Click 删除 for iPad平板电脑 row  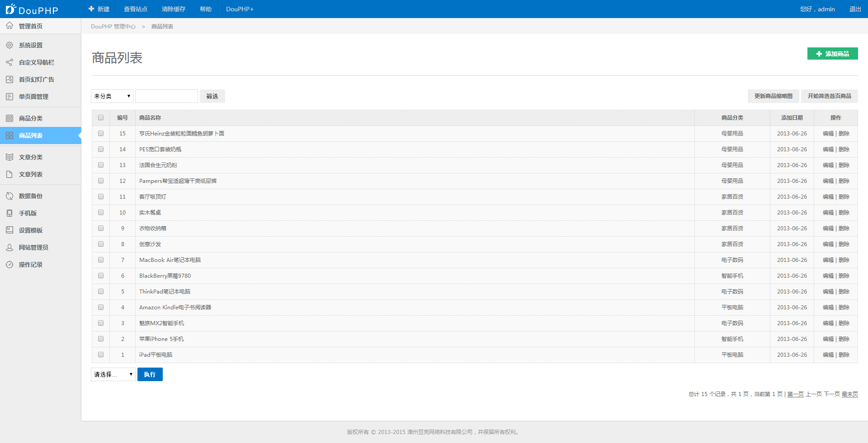pos(844,355)
